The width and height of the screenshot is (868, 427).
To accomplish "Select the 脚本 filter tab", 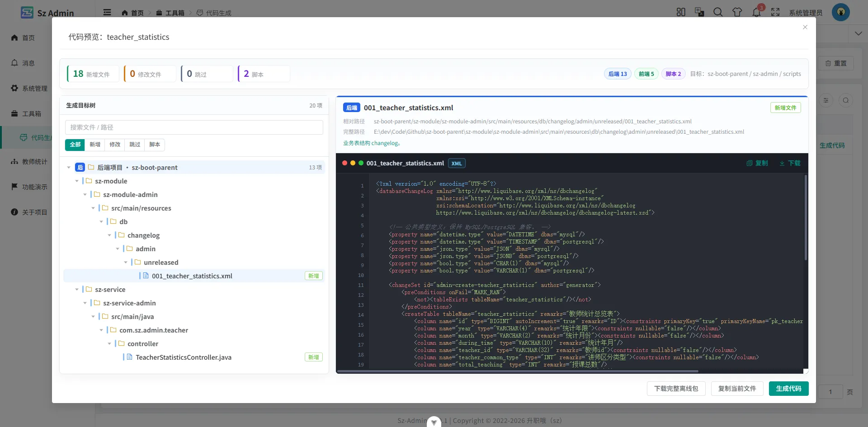I will point(155,145).
